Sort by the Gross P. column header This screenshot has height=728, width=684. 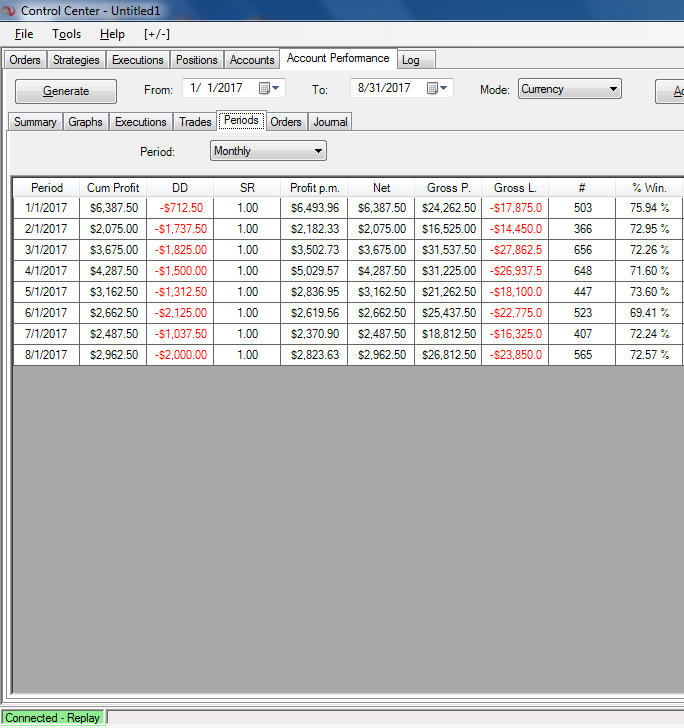pyautogui.click(x=449, y=188)
